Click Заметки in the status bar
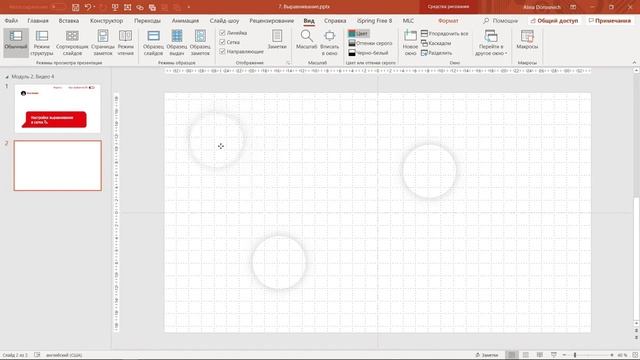Viewport: 640px width, 360px height. 487,355
